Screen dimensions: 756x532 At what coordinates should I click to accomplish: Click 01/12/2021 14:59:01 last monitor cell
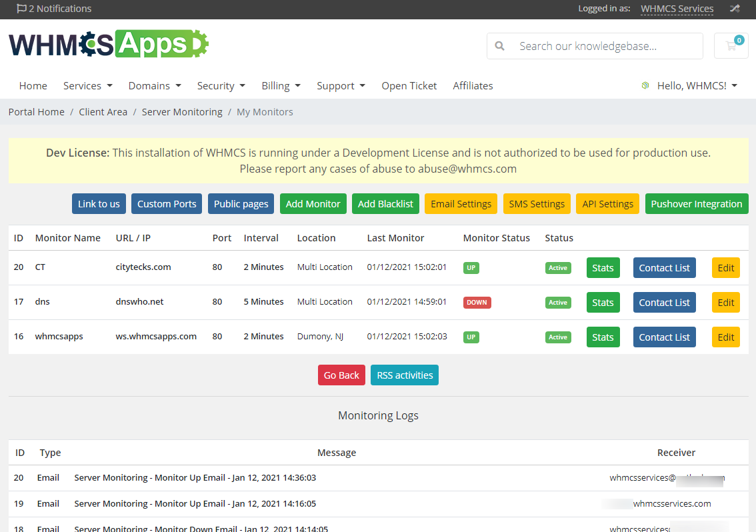click(x=407, y=301)
